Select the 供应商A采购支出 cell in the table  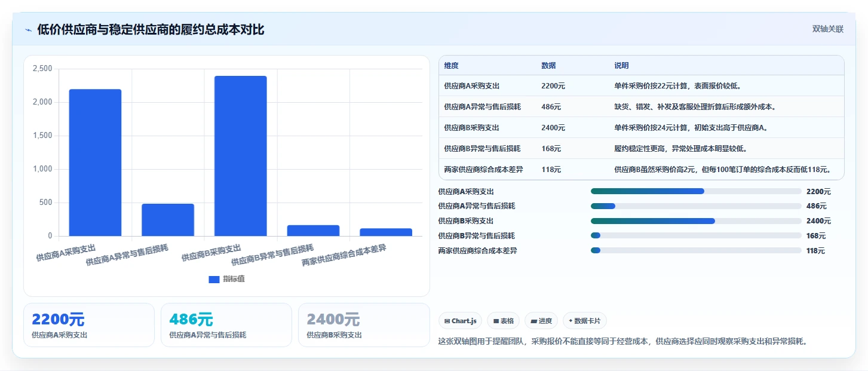click(472, 86)
